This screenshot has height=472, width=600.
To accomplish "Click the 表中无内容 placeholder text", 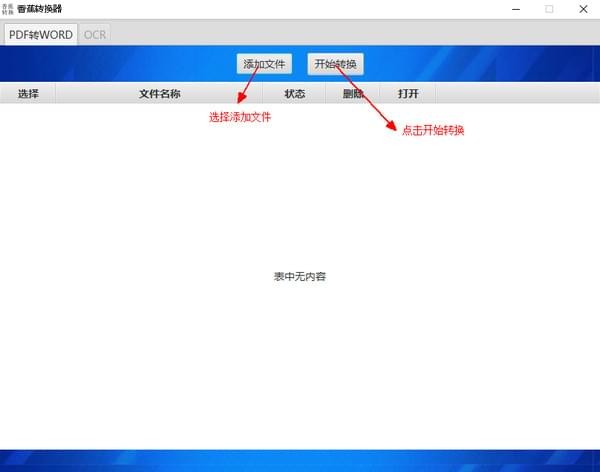I will pyautogui.click(x=300, y=276).
